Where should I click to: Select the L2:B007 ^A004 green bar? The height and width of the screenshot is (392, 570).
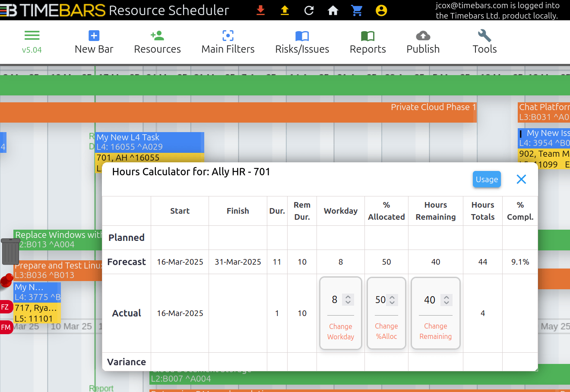pos(359,378)
